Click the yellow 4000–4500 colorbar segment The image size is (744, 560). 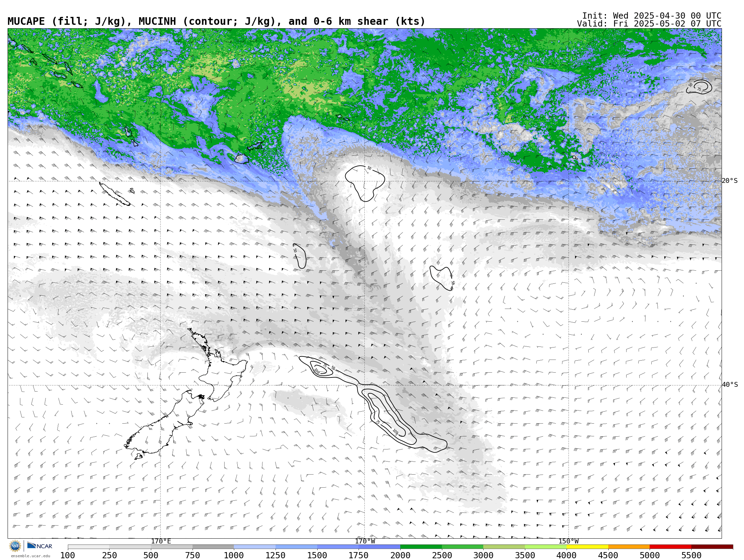[587, 547]
